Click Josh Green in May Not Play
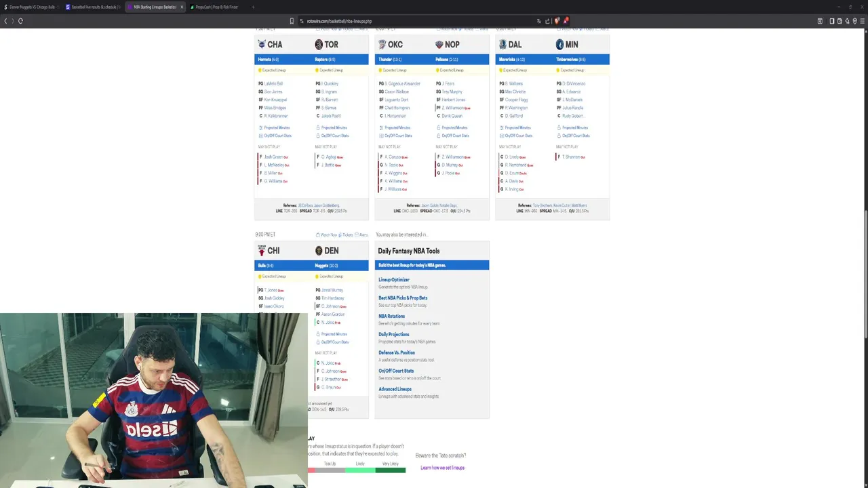 pos(273,157)
